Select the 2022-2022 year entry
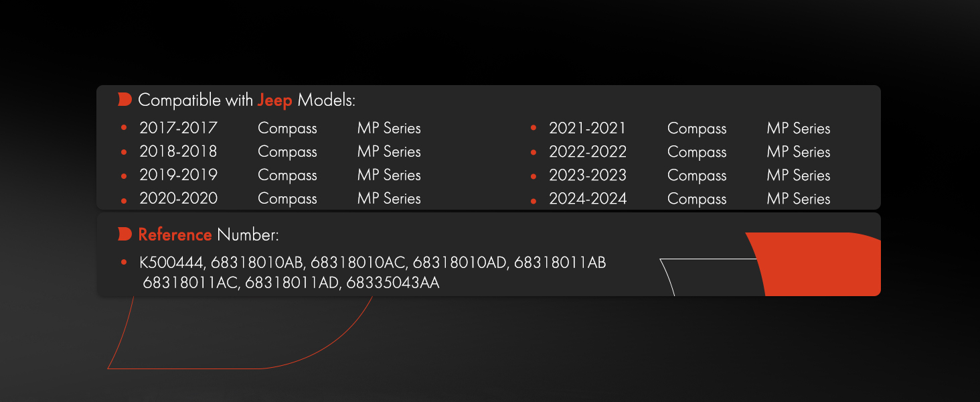The height and width of the screenshot is (402, 980). tap(588, 151)
